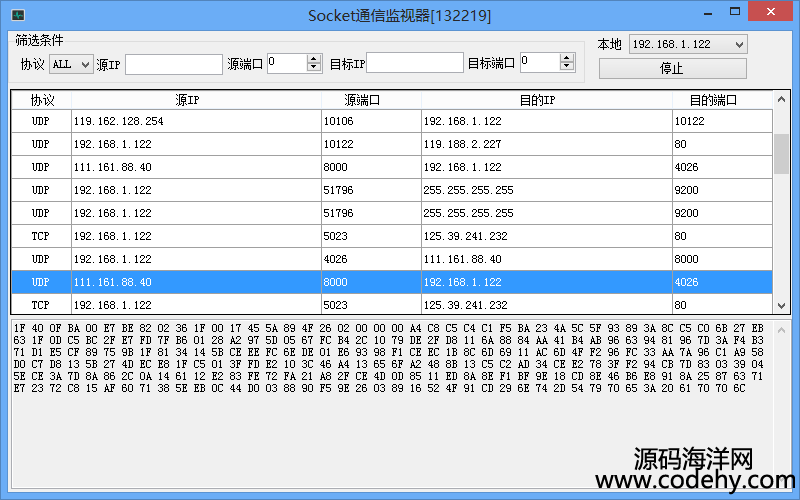Decrease the 源端口 value with the down arrow

tap(314, 68)
